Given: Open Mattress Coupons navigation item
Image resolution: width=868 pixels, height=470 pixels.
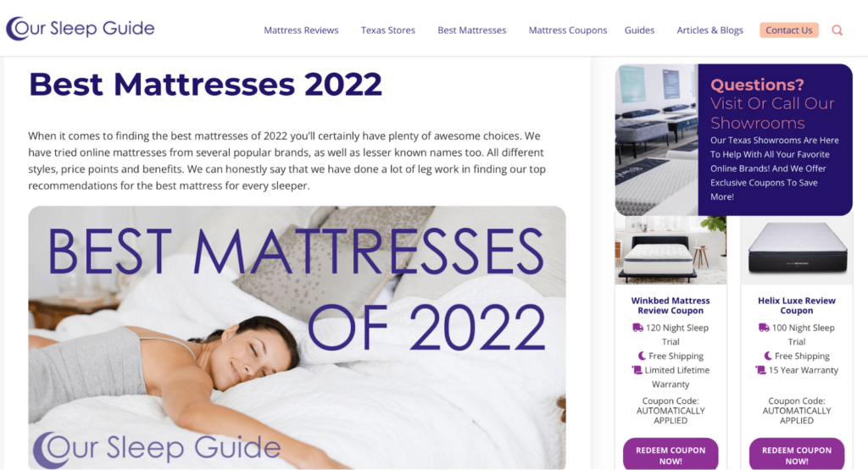Looking at the screenshot, I should 568,30.
